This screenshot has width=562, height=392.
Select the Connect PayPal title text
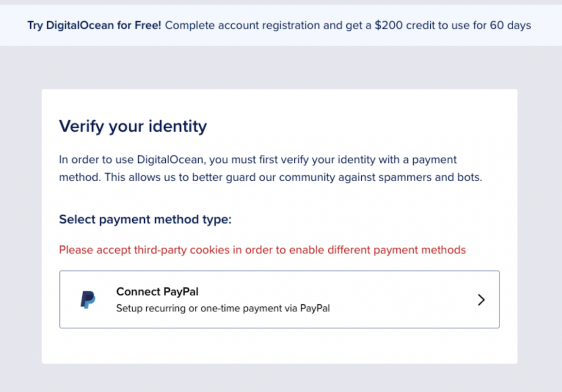tap(158, 292)
